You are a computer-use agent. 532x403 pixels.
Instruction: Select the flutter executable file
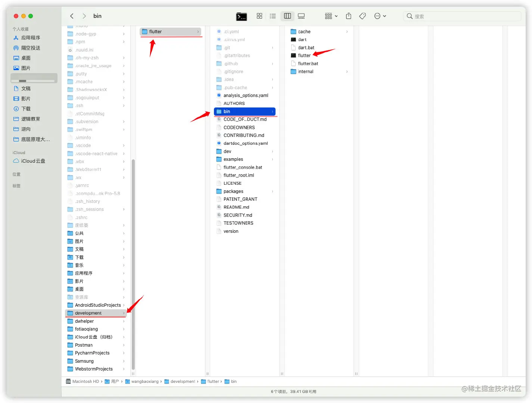(304, 56)
